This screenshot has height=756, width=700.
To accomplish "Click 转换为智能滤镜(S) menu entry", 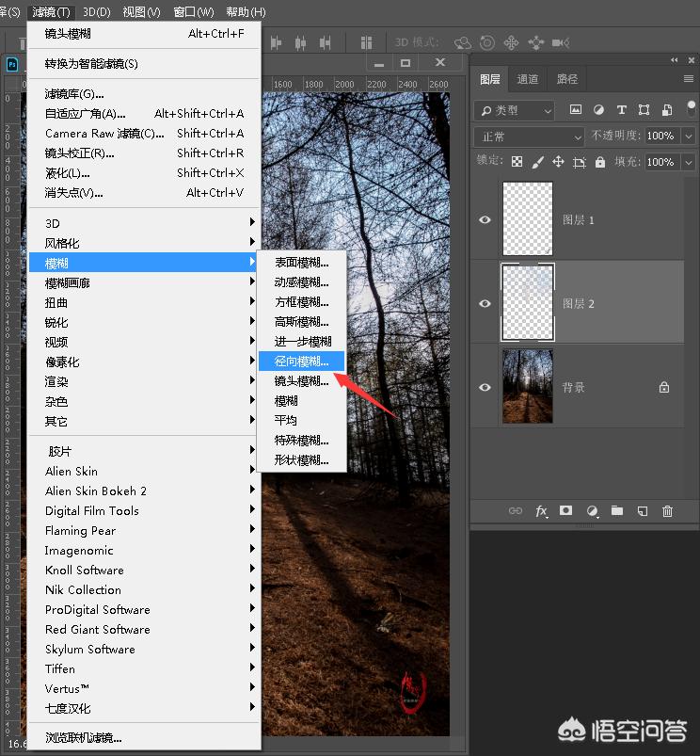I will [145, 64].
